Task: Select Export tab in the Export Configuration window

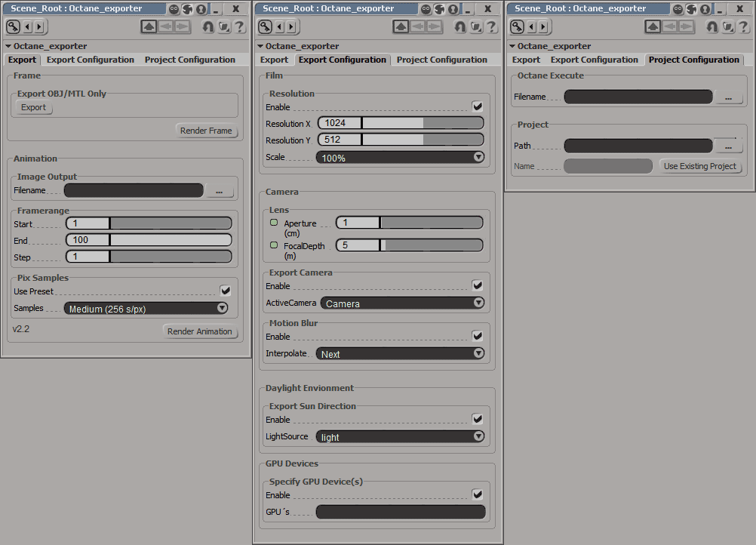Action: 274,60
